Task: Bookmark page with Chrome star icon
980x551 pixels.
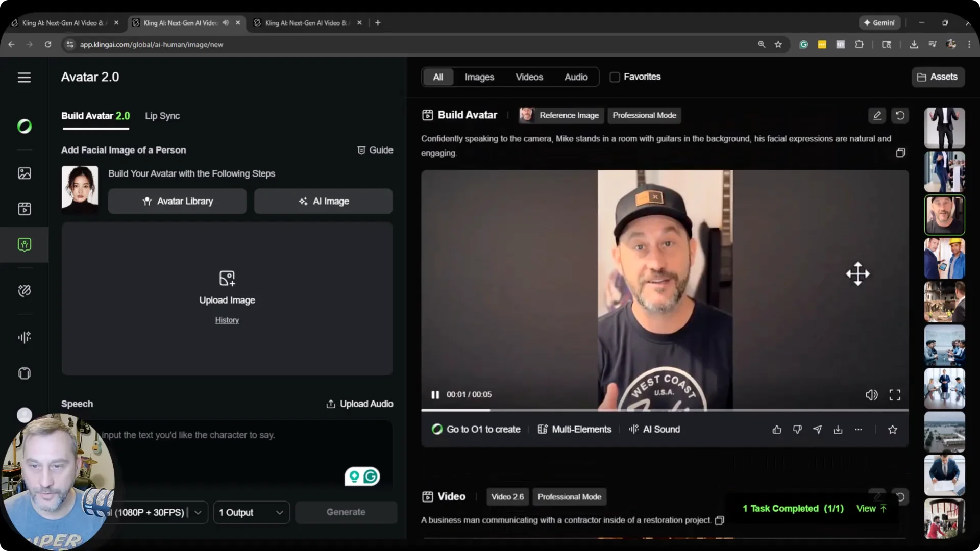Action: (778, 44)
